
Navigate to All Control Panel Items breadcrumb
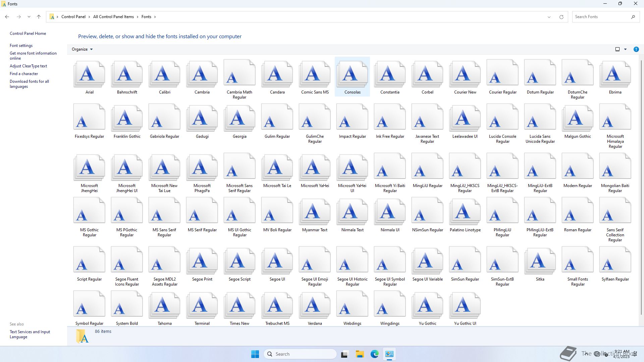point(113,17)
